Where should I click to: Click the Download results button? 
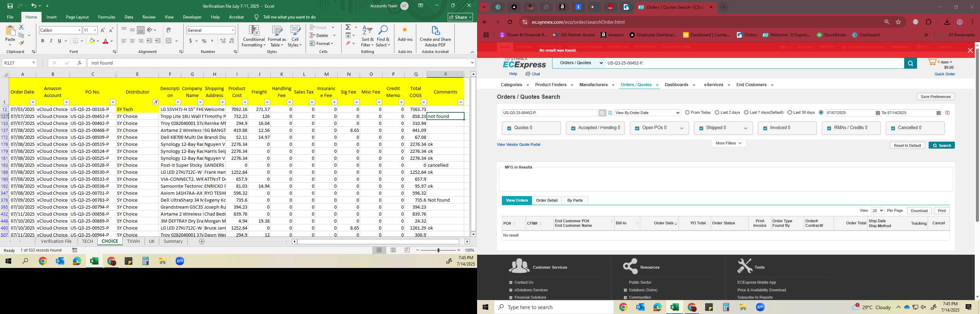[919, 211]
